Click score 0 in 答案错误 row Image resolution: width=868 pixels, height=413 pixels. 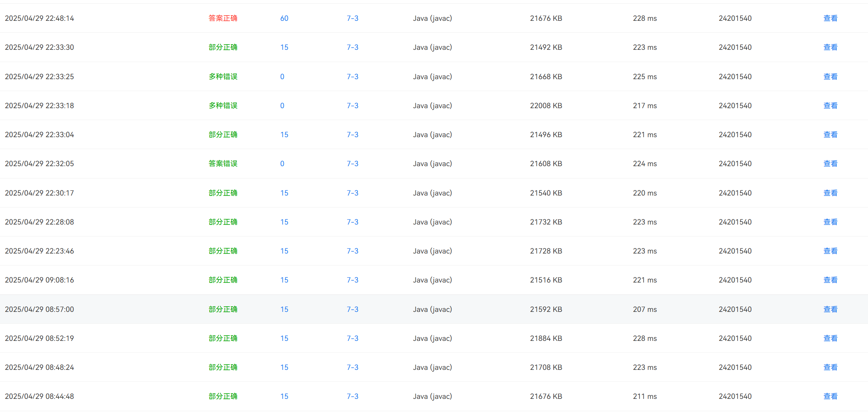click(x=282, y=164)
